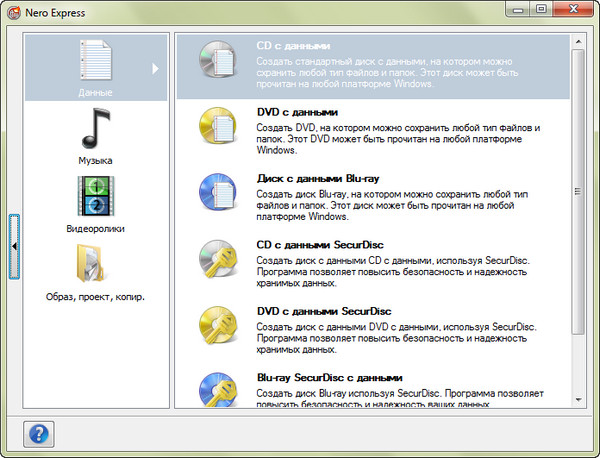This screenshot has width=600, height=458.
Task: Click the vertical scrollbar thumb
Action: pyautogui.click(x=579, y=190)
